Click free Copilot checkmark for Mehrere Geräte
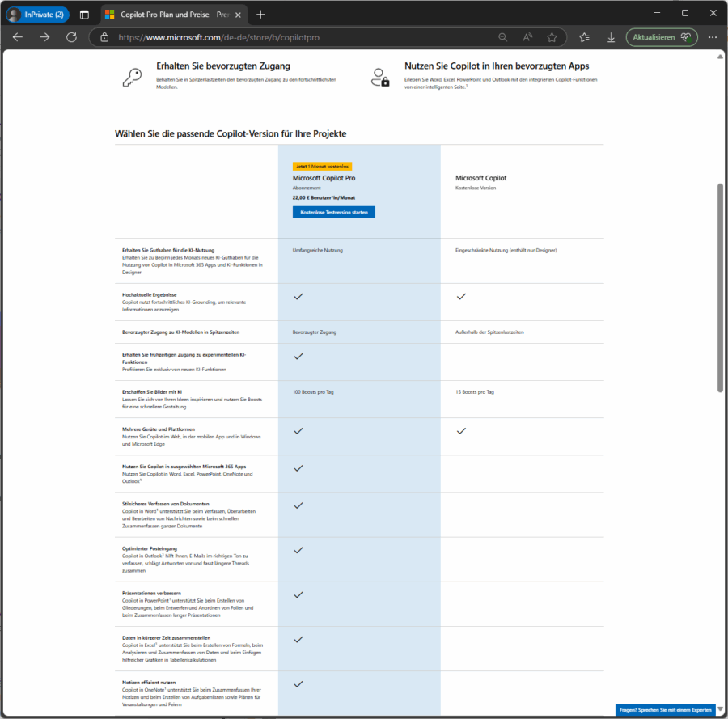 point(461,431)
